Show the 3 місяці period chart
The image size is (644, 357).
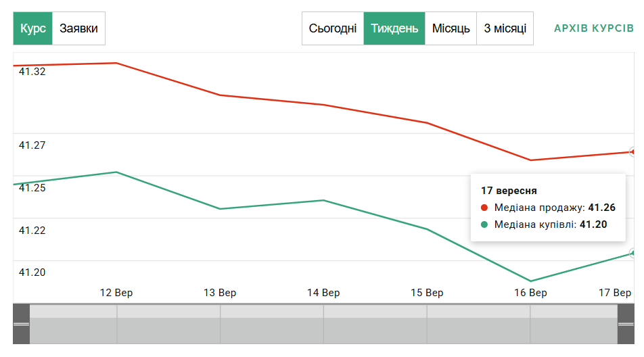click(505, 28)
